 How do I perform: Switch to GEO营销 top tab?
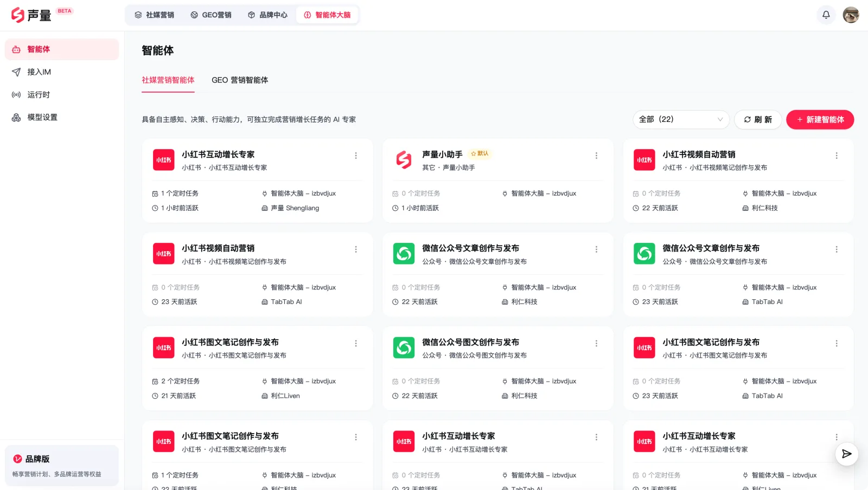pyautogui.click(x=211, y=15)
